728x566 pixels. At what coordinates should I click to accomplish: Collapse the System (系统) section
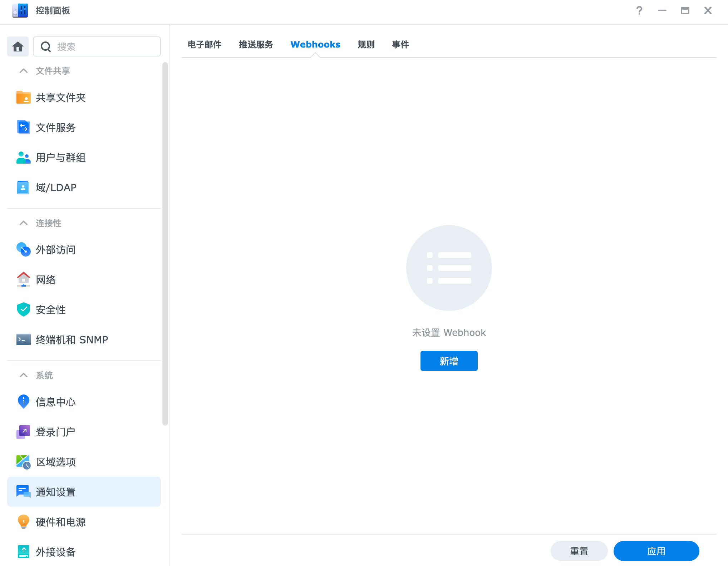[x=24, y=375]
